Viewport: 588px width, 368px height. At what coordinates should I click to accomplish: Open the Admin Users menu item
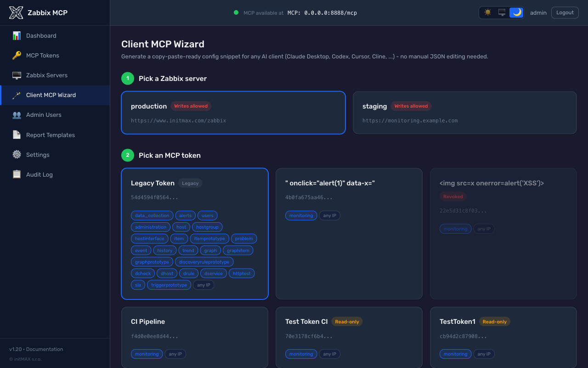tap(55, 115)
